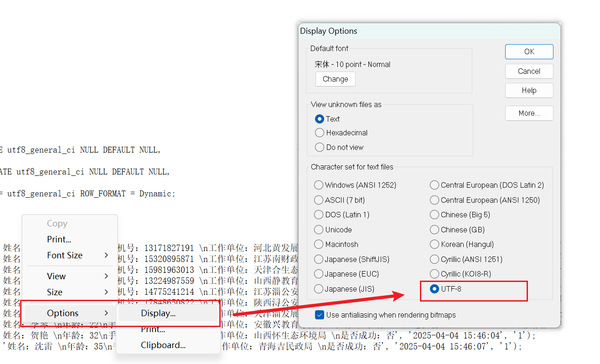Toggle antialiasing when rendering bitmaps checkbox
Screen dimensions: 600x364
[320, 315]
